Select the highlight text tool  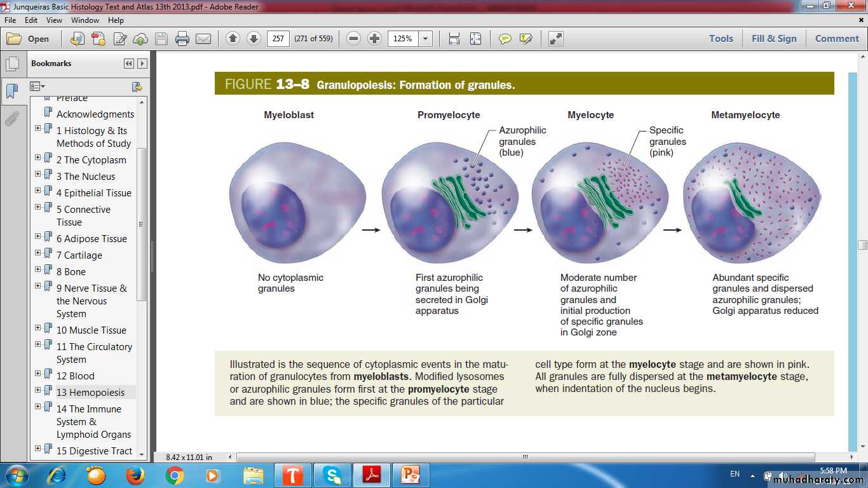click(526, 39)
